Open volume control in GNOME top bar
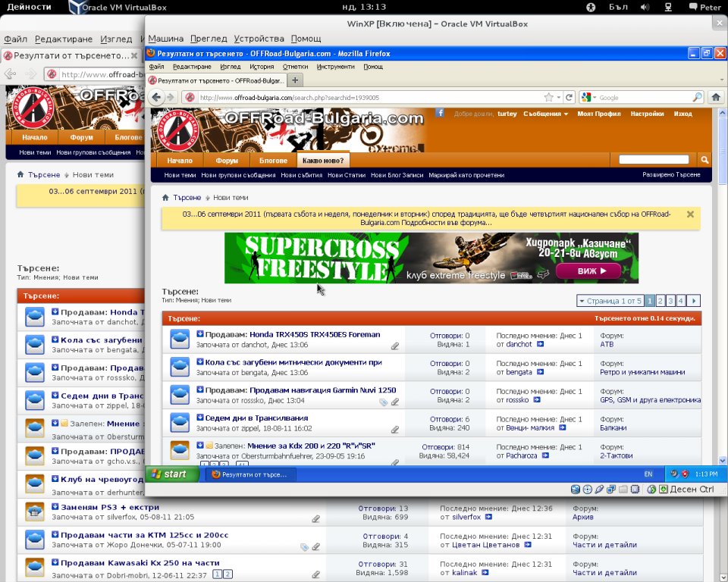The width and height of the screenshot is (728, 582). 645,7
